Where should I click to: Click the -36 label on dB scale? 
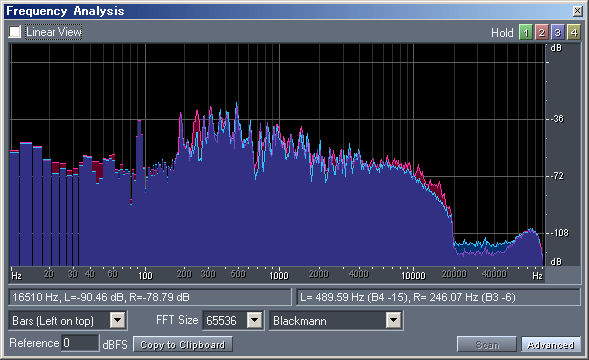tap(558, 119)
